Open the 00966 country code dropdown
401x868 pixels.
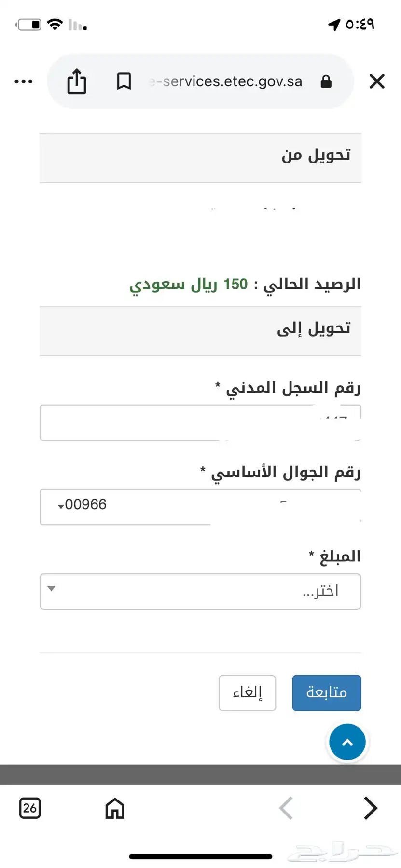pyautogui.click(x=82, y=505)
